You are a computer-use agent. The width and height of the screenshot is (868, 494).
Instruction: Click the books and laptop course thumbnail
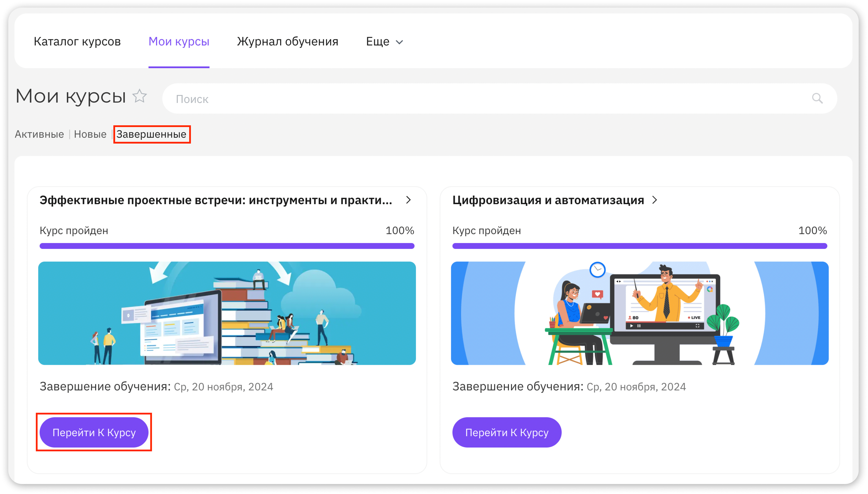pos(227,313)
